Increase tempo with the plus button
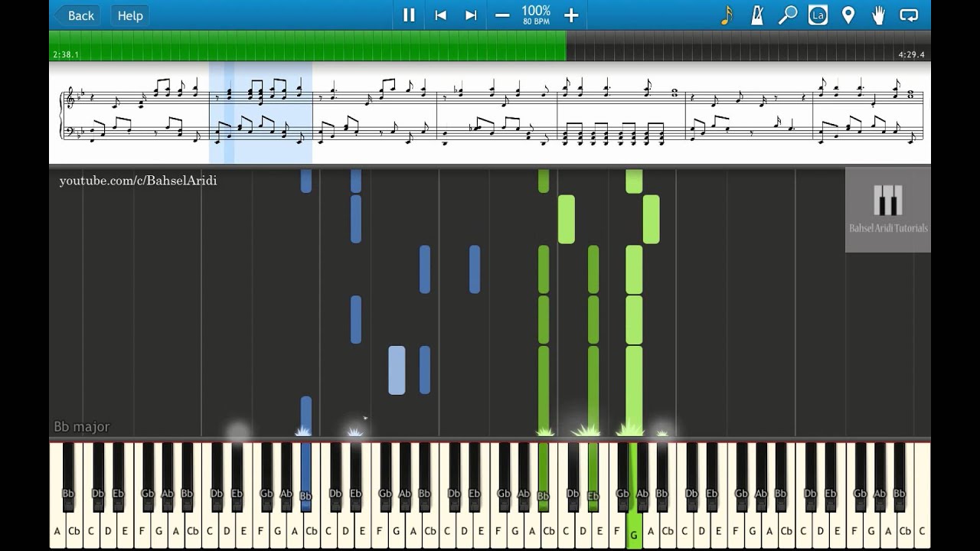Screen dimensions: 980x551 [571, 15]
